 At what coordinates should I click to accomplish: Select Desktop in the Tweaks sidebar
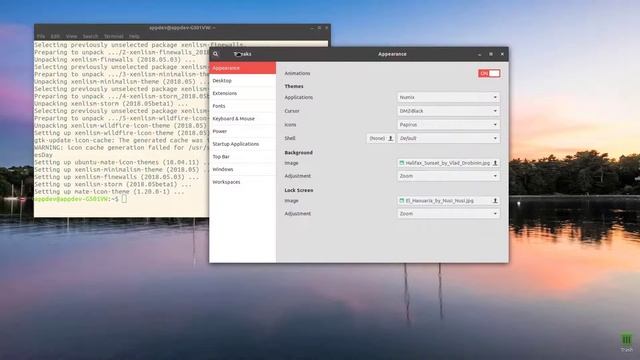pyautogui.click(x=242, y=81)
